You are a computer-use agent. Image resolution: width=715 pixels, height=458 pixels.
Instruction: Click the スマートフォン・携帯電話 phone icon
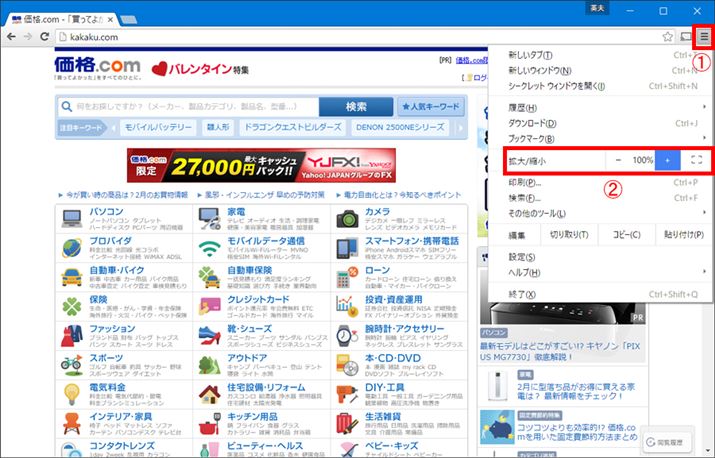click(x=347, y=248)
